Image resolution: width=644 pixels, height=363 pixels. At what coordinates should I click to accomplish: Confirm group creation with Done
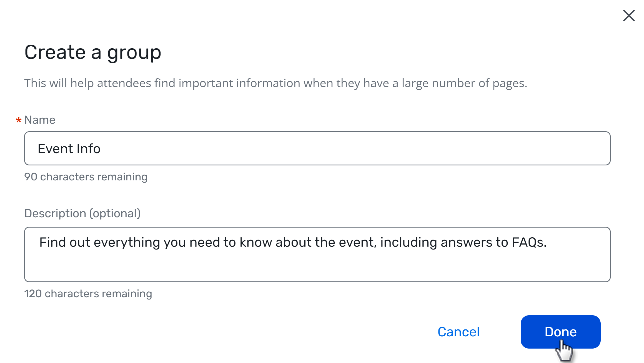[x=560, y=332]
